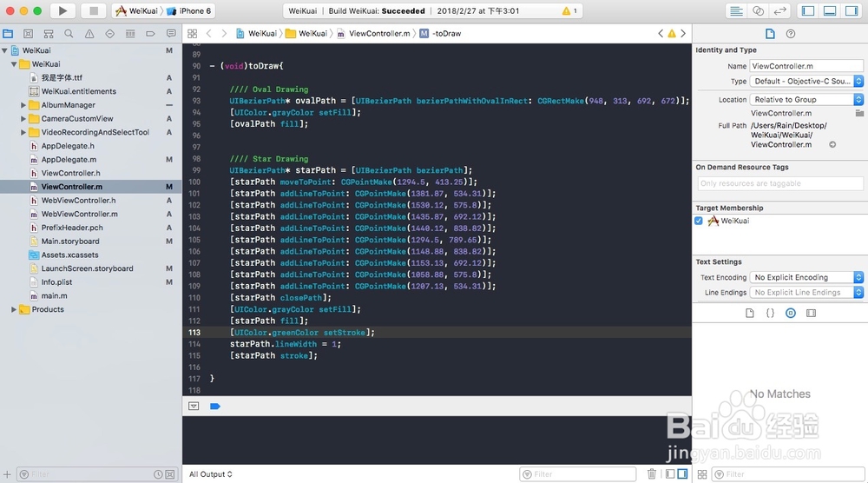This screenshot has height=483, width=868.
Task: Show Code Snippet library
Action: pos(770,314)
